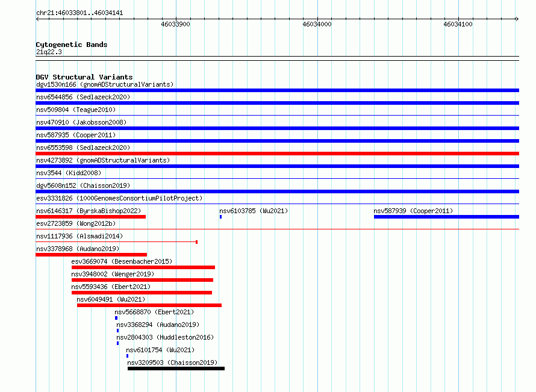Select the nsv6553598 (Sedlazeck2020) label

83,148
